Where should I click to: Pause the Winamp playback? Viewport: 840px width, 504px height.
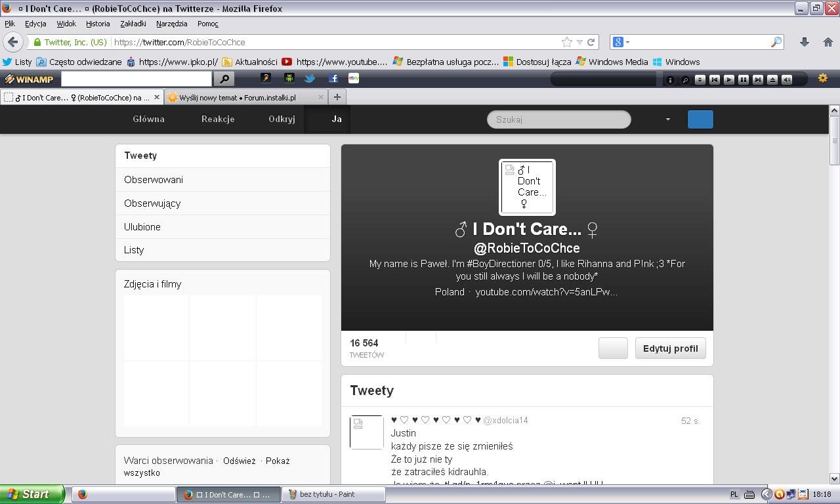pyautogui.click(x=744, y=79)
